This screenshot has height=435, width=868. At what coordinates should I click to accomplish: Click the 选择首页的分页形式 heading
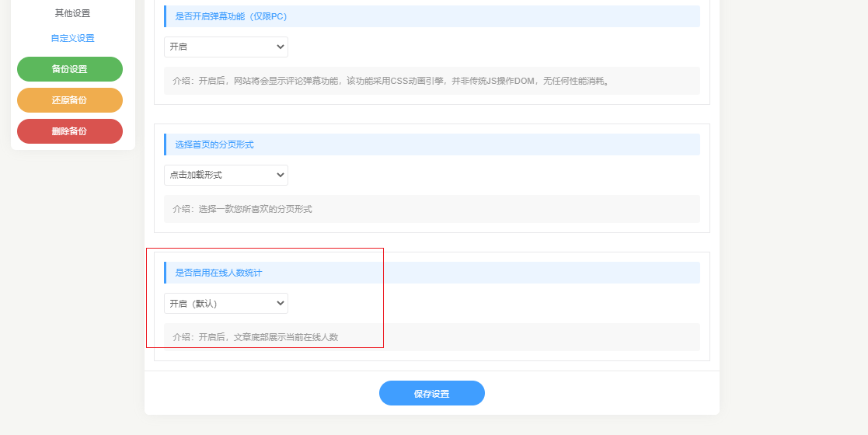(214, 144)
